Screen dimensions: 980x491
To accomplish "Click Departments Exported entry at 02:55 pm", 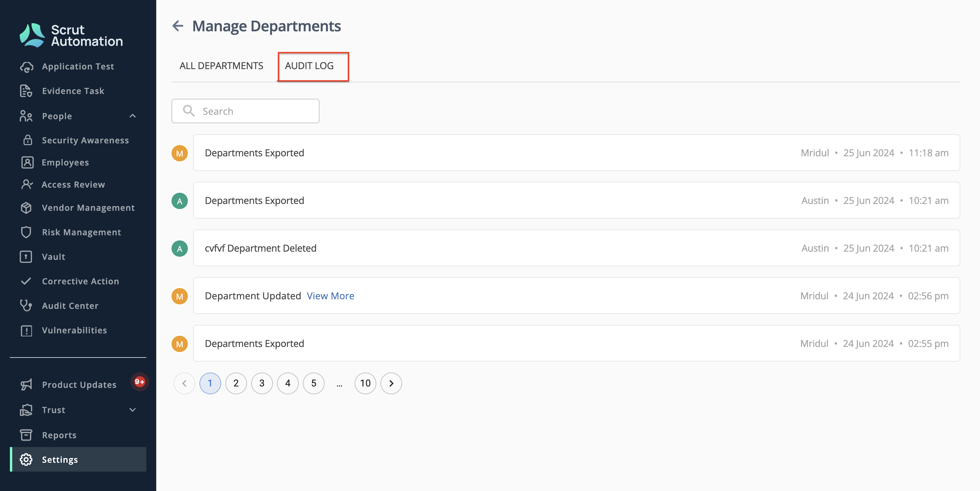I will click(x=576, y=343).
